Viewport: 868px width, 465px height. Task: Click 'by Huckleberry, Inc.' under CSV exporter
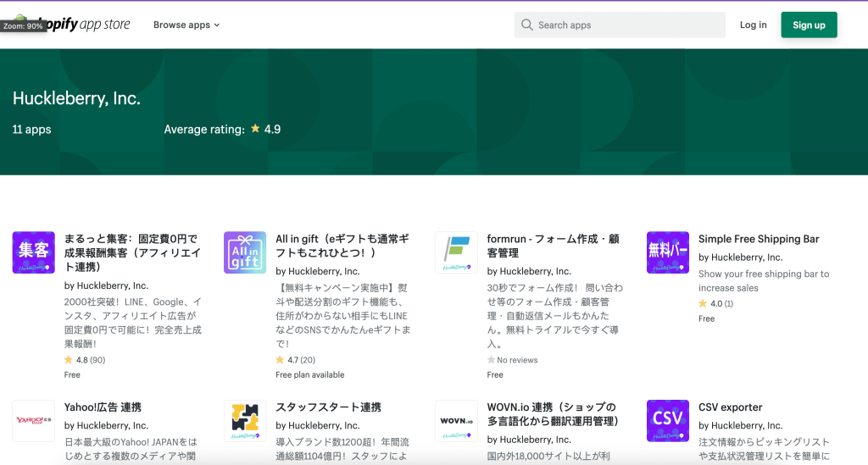[x=740, y=426]
